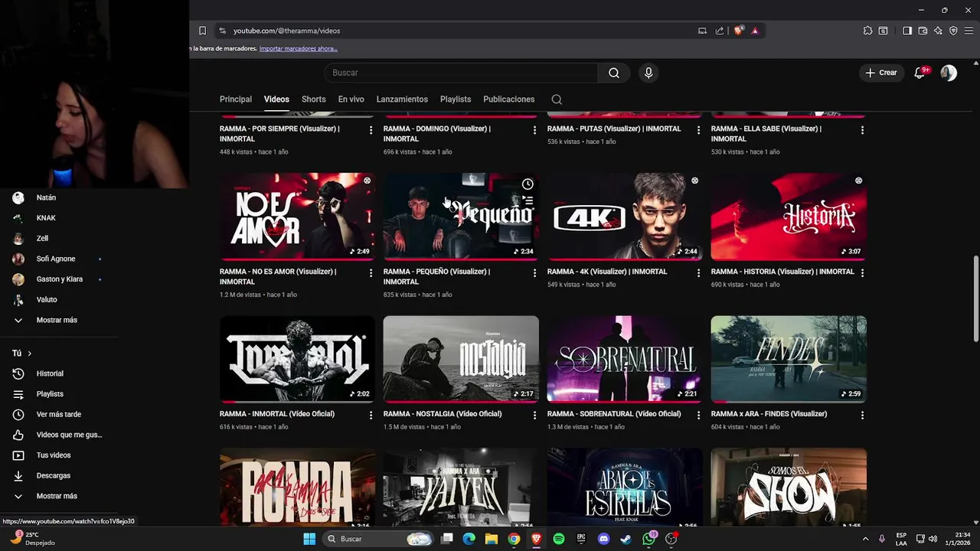Open browser extensions puzzle icon

click(x=867, y=31)
